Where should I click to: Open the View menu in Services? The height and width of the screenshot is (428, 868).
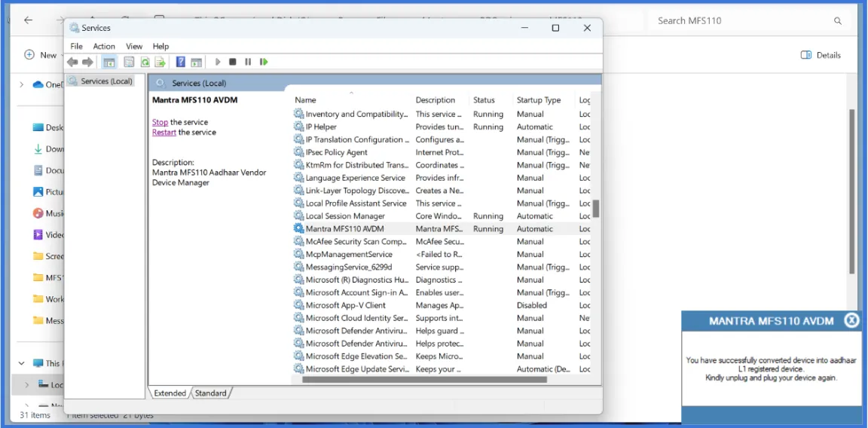tap(134, 47)
